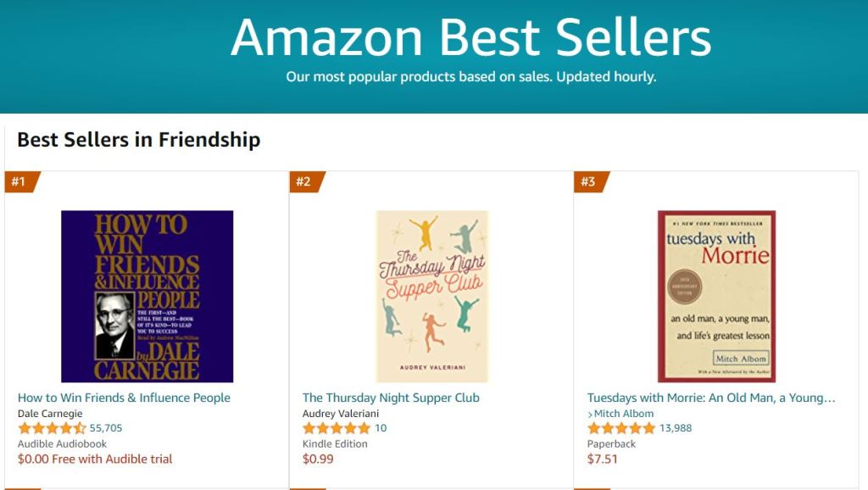
Task: Open How to Win Friends book cover
Action: 147,296
